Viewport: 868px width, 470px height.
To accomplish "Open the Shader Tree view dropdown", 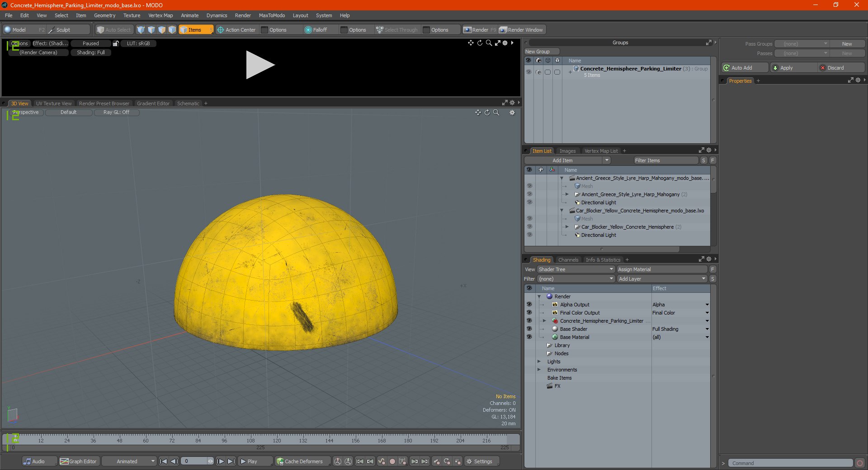I will pyautogui.click(x=576, y=269).
